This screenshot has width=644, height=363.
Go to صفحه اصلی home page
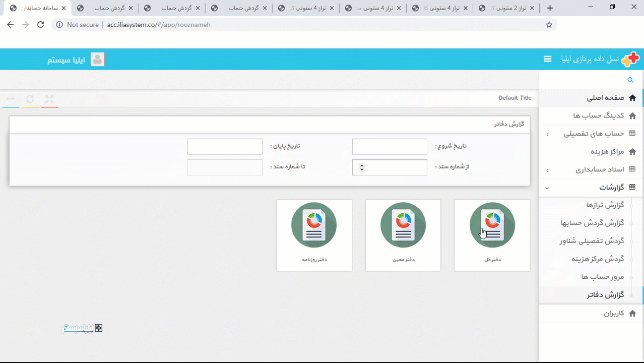pos(605,98)
